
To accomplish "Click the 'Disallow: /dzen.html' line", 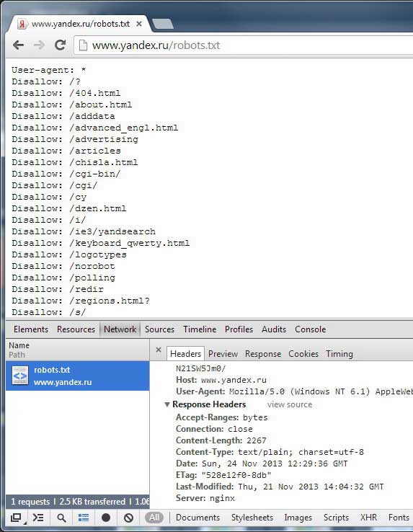I will pyautogui.click(x=69, y=208).
